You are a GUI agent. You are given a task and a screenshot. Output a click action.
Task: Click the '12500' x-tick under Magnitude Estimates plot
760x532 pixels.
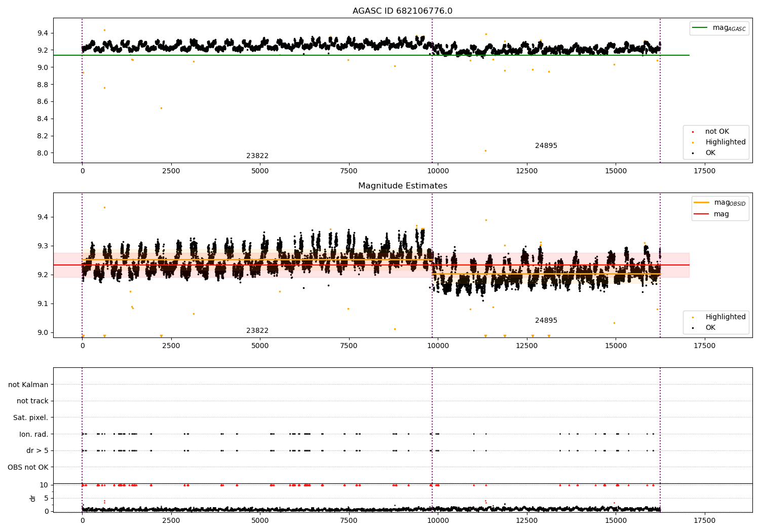coord(526,346)
